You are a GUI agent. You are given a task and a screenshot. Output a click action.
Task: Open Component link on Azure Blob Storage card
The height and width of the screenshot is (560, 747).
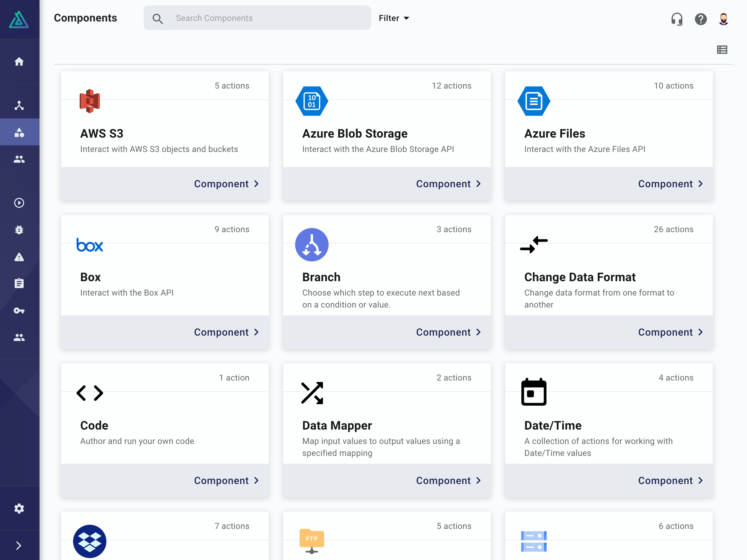click(x=449, y=184)
